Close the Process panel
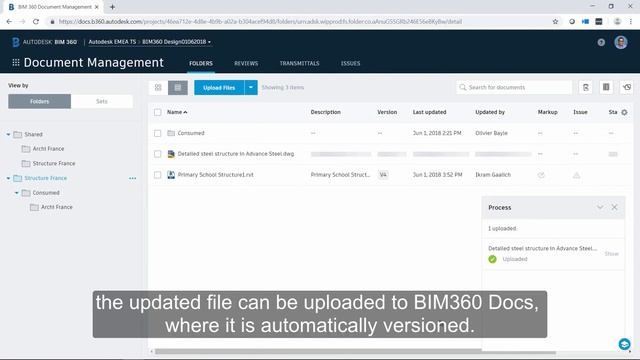This screenshot has width=640, height=360. click(x=614, y=207)
